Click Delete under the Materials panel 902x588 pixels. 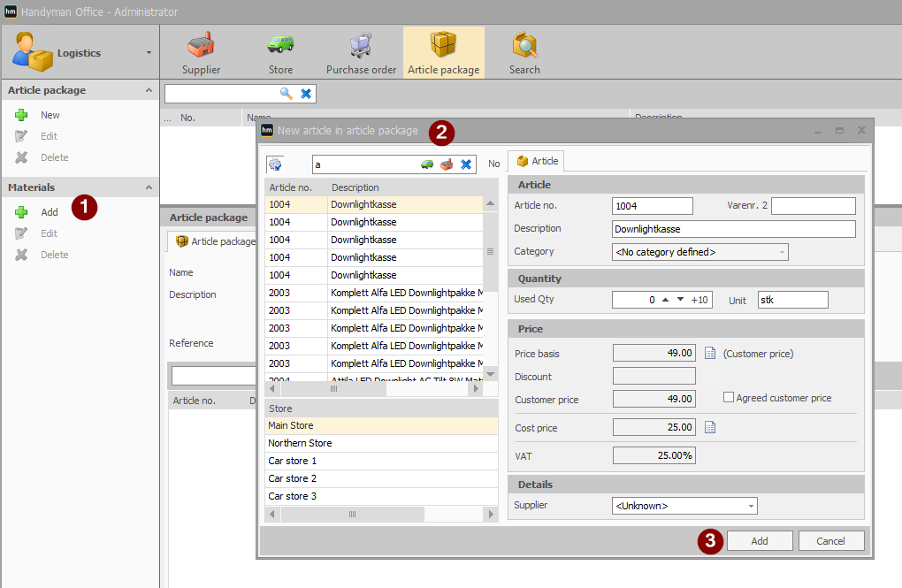click(55, 255)
